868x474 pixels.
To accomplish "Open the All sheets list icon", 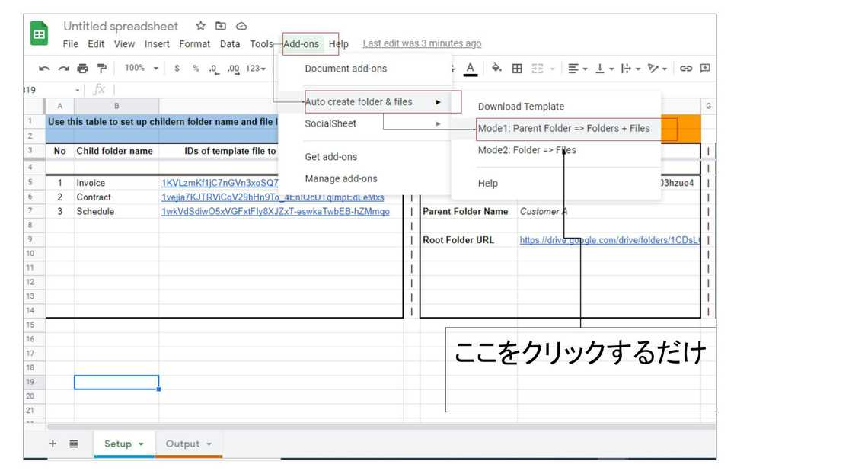I will coord(74,444).
